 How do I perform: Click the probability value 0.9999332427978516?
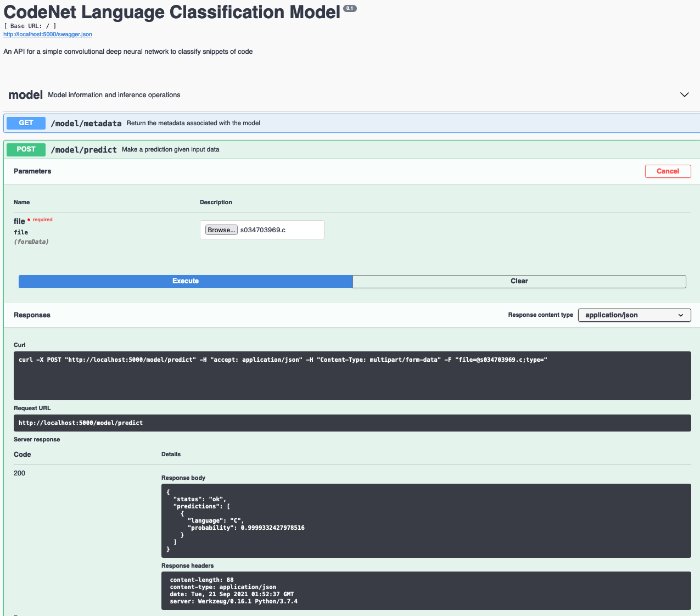(272, 528)
